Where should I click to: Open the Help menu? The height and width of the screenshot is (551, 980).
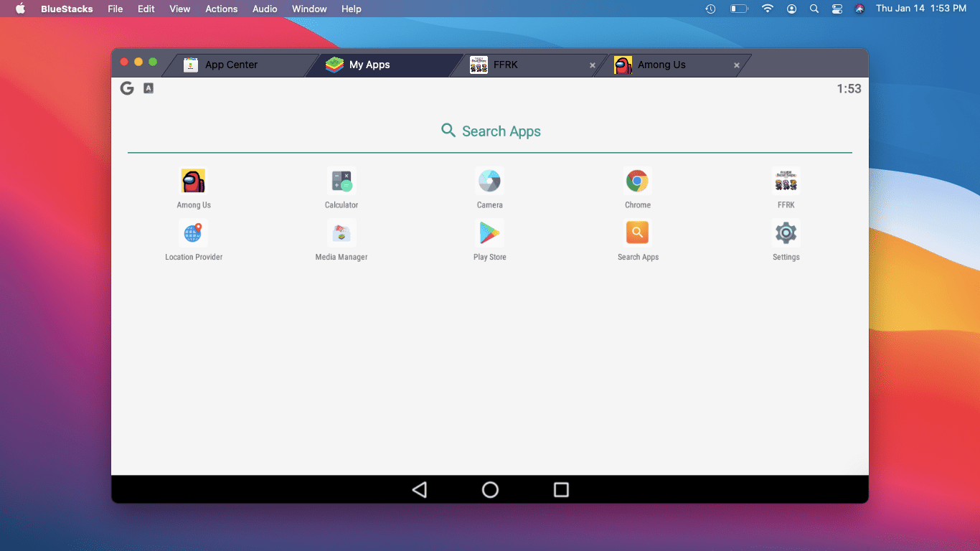coord(352,9)
